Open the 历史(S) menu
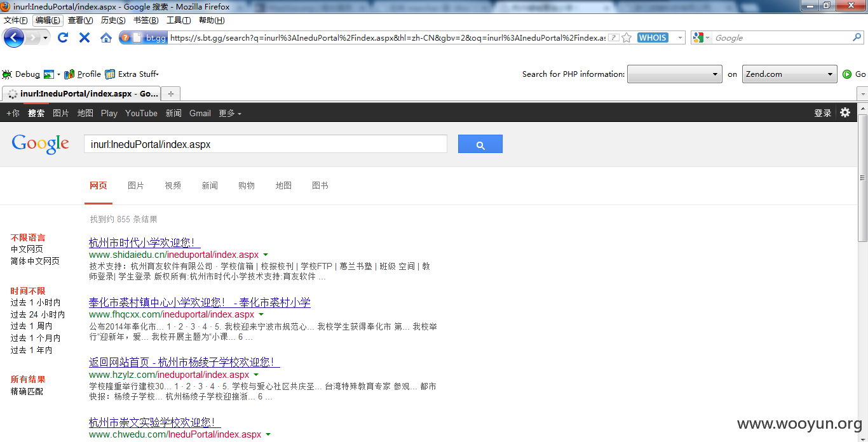868x442 pixels. (113, 20)
